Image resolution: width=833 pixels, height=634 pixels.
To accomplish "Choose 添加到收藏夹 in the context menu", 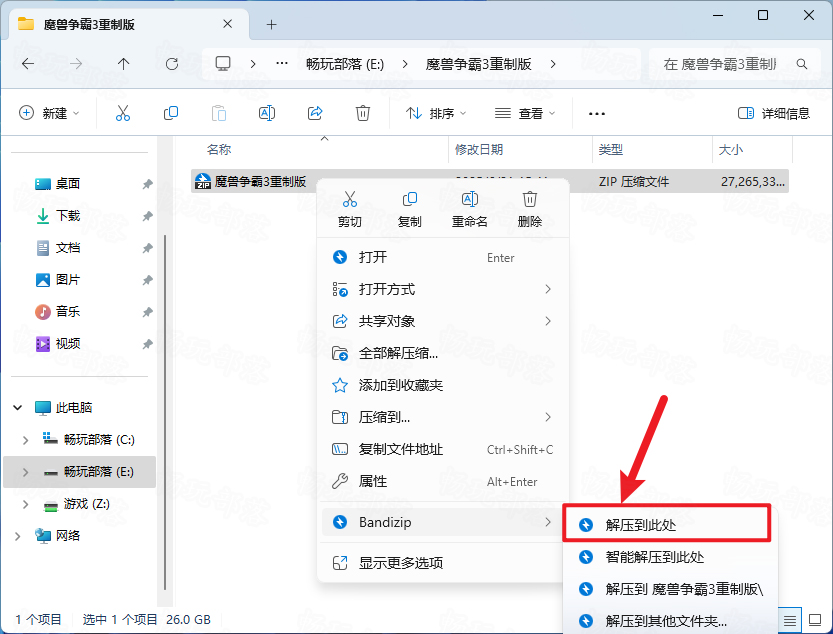I will 443,385.
